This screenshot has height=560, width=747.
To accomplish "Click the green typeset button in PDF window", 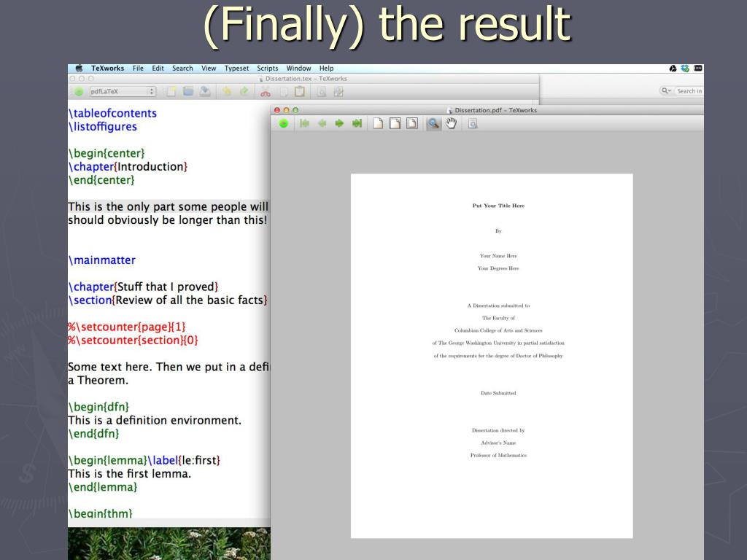I will (x=284, y=124).
